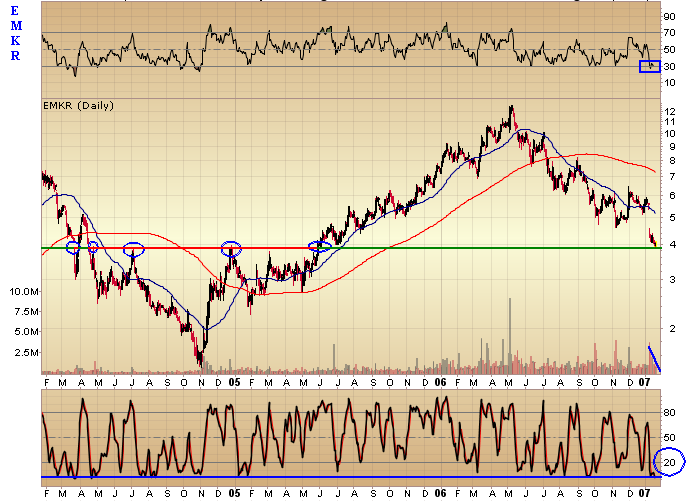
Task: Click the '80' label on the stochastic axis
Action: 669,413
